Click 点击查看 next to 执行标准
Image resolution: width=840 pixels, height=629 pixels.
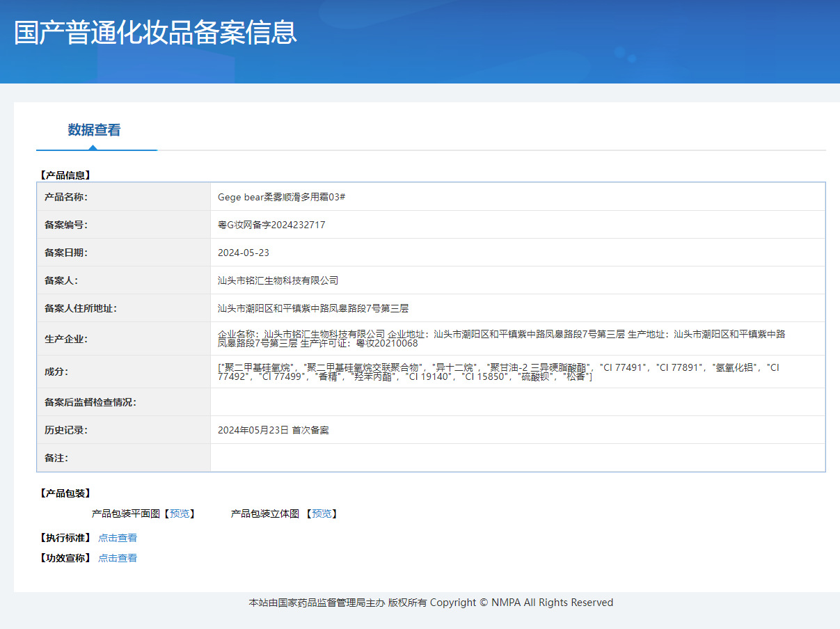(x=117, y=537)
